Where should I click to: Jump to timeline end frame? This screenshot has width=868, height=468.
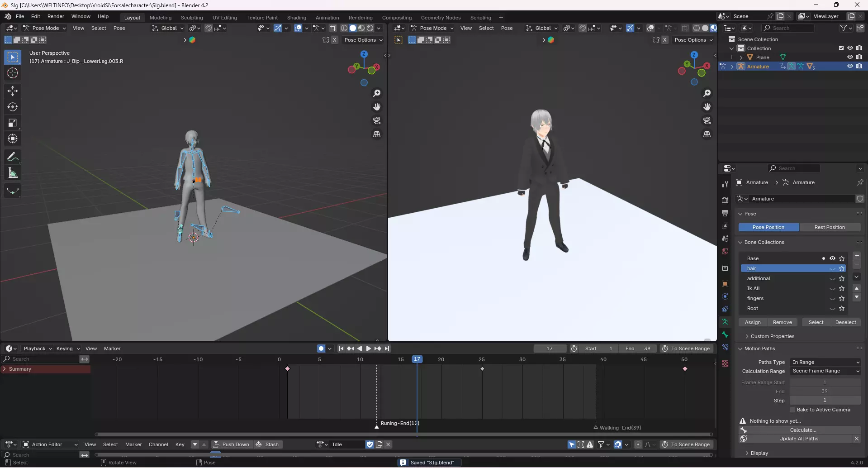[x=387, y=349]
